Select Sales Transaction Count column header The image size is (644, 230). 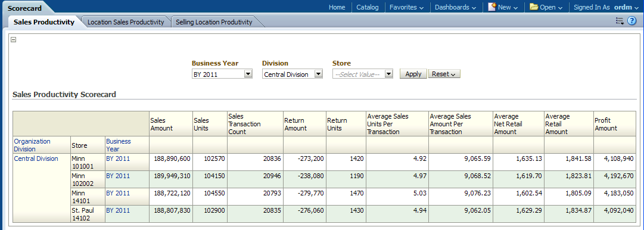click(x=255, y=124)
